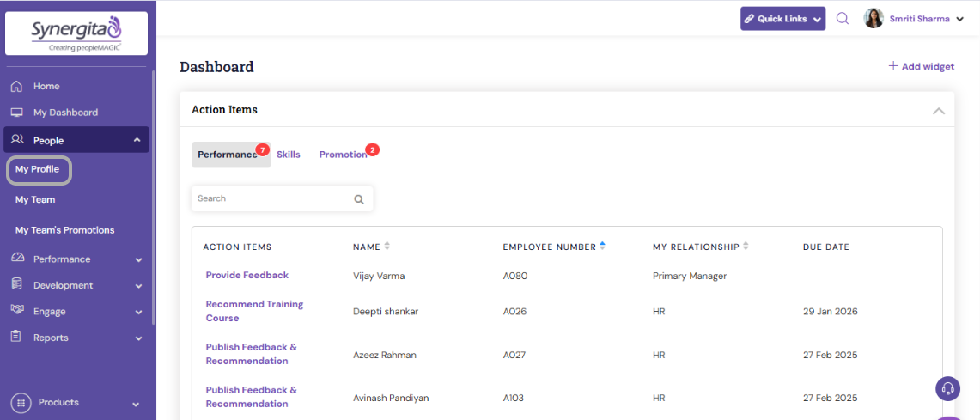Click employee number A080
The width and height of the screenshot is (980, 420).
point(515,276)
